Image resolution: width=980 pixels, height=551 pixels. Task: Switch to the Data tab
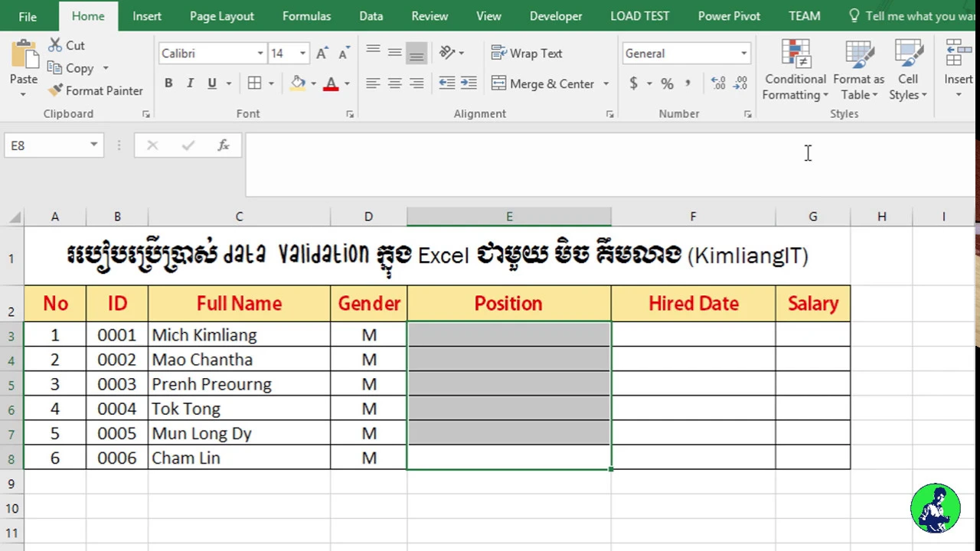coord(371,16)
